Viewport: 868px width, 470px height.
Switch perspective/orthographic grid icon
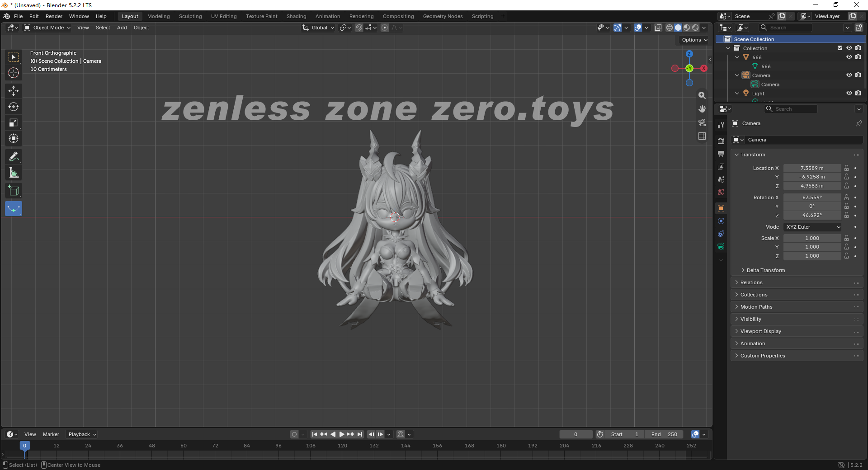702,136
